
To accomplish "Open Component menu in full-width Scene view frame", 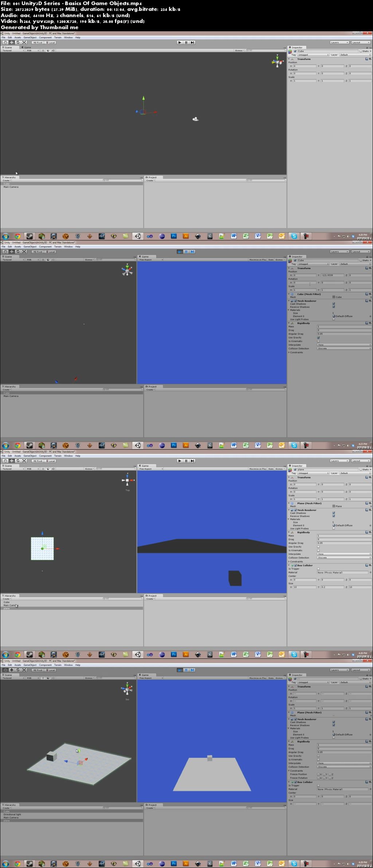I will coord(45,37).
